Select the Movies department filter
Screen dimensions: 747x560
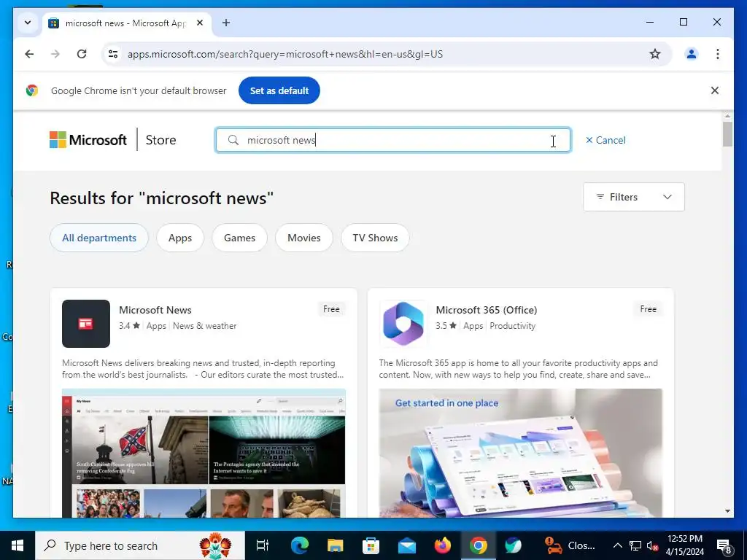(x=304, y=238)
